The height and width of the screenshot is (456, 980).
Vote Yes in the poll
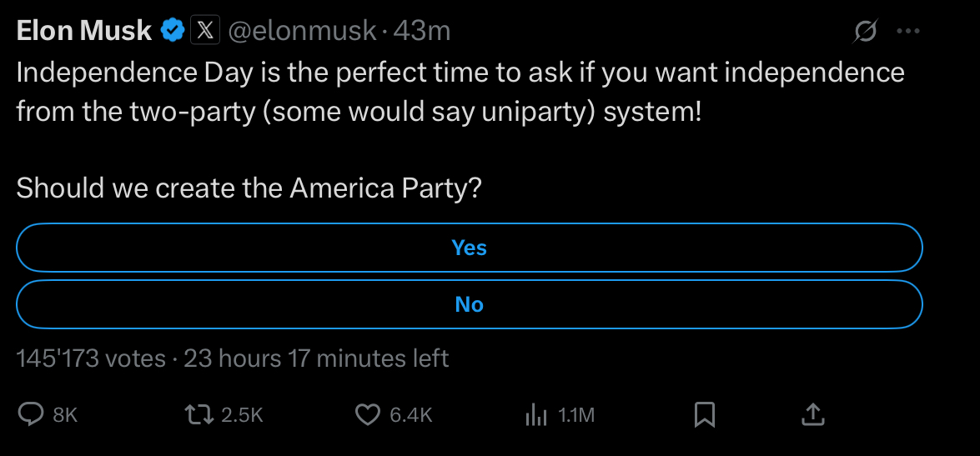[469, 248]
